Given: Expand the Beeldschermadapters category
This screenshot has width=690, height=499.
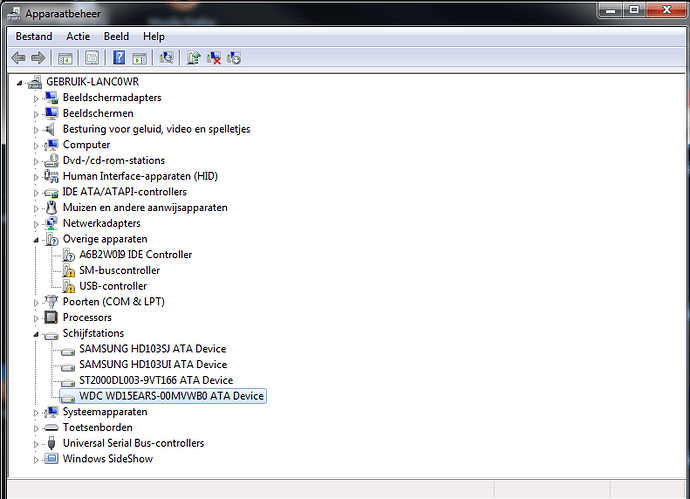Looking at the screenshot, I should 36,99.
